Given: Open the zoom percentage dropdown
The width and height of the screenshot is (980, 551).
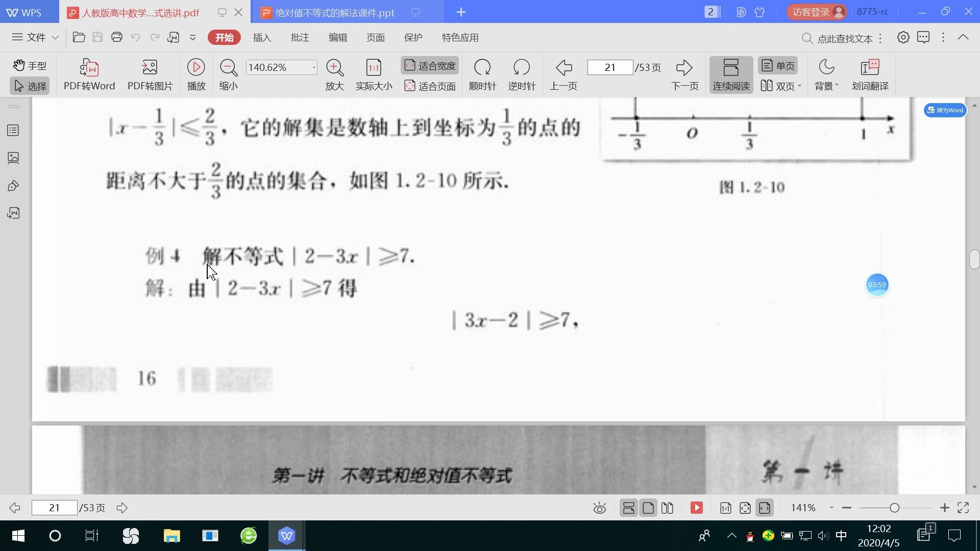Looking at the screenshot, I should [312, 67].
